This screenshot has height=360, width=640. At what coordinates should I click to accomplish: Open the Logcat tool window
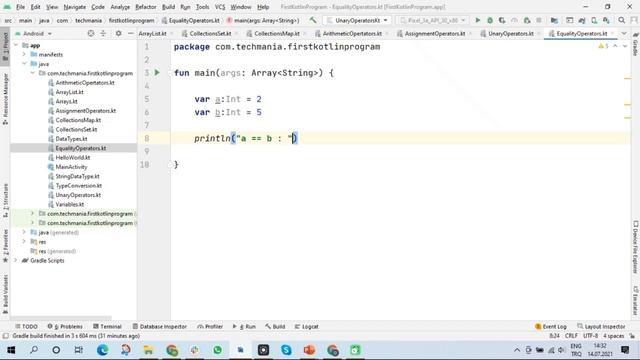(307, 327)
